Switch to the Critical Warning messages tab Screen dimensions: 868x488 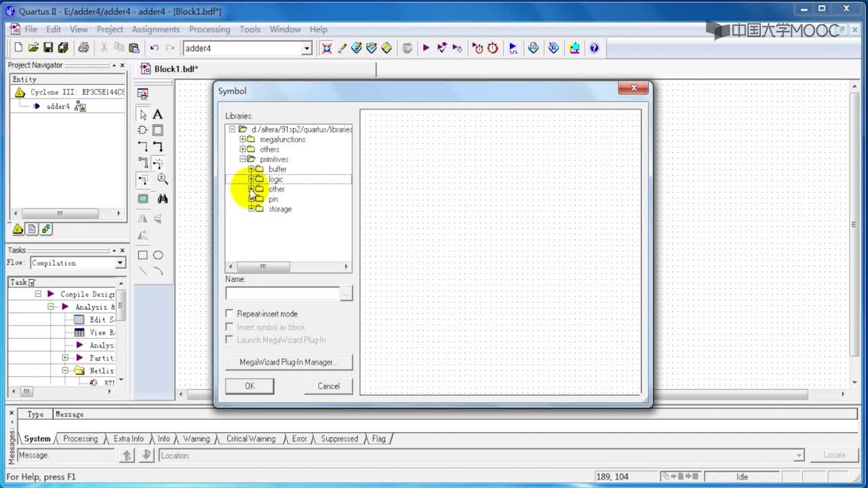(251, 439)
